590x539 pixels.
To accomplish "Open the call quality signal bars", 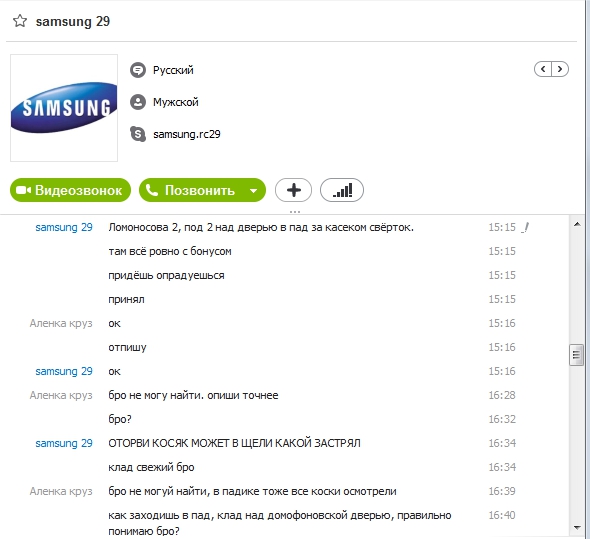I will (x=342, y=190).
